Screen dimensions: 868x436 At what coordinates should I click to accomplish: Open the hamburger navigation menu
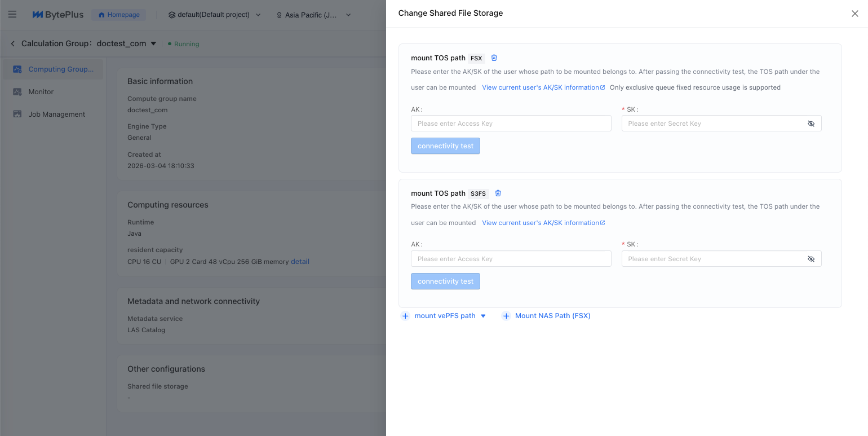click(x=12, y=15)
